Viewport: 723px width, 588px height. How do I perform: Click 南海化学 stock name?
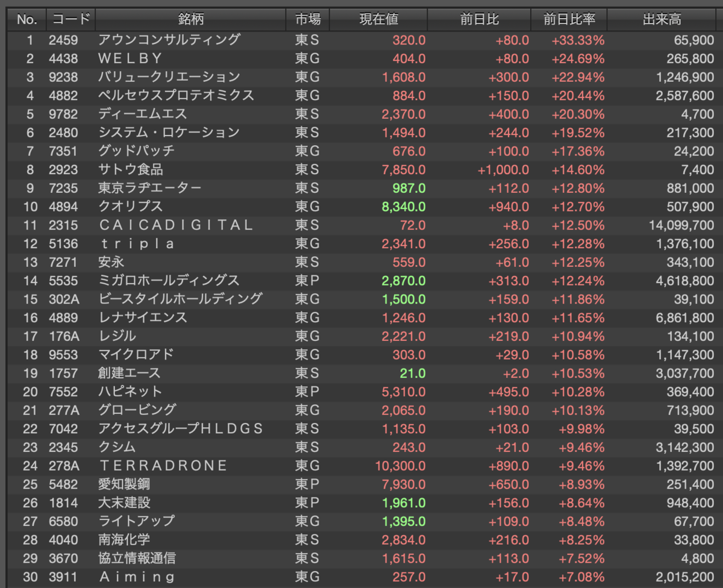(x=124, y=539)
